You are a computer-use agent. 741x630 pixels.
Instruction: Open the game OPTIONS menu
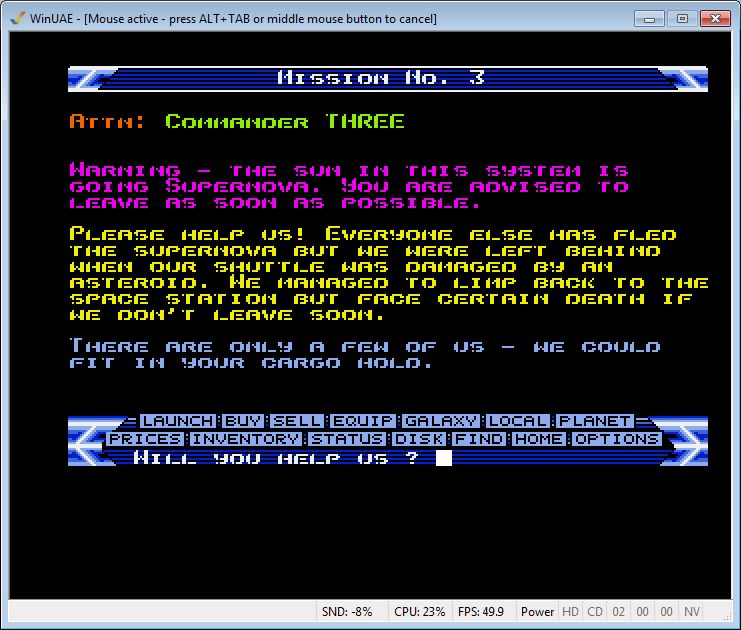pyautogui.click(x=616, y=439)
